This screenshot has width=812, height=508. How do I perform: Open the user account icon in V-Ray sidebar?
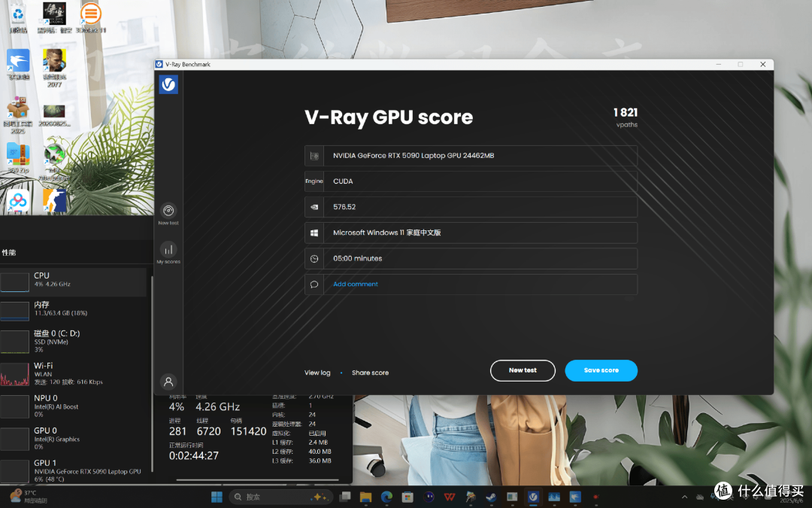point(168,382)
